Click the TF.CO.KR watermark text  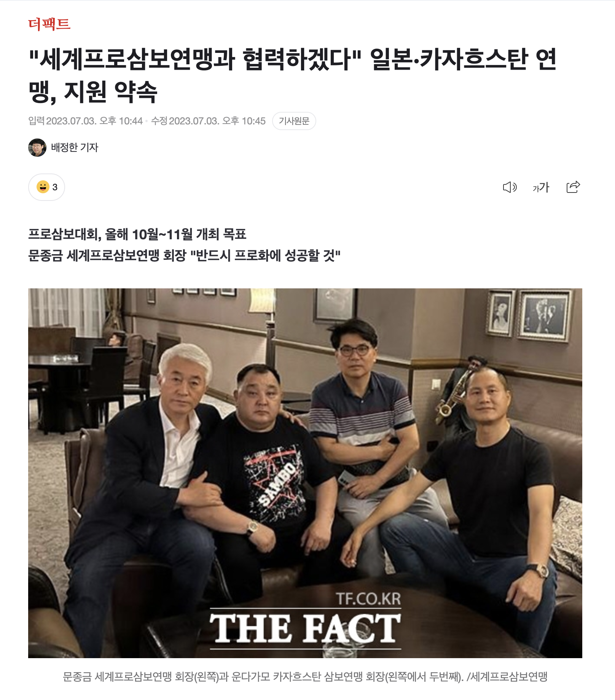tap(368, 599)
